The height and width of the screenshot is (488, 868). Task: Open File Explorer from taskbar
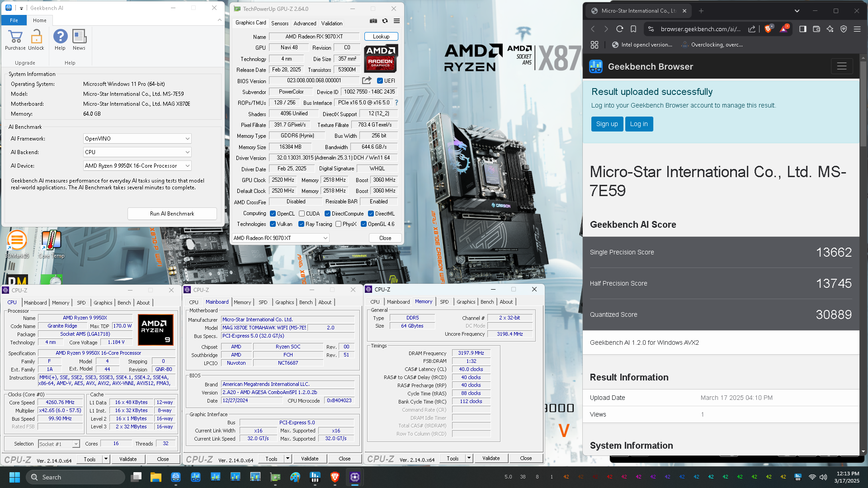[156, 477]
